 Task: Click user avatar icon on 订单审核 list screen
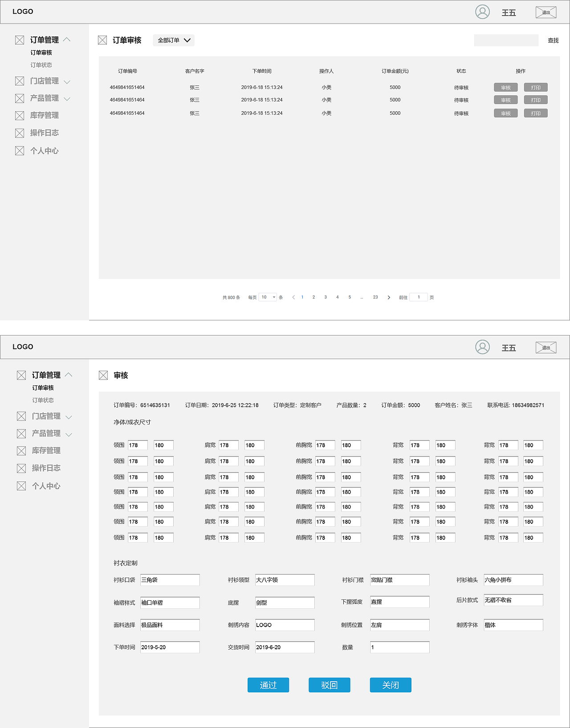[482, 12]
